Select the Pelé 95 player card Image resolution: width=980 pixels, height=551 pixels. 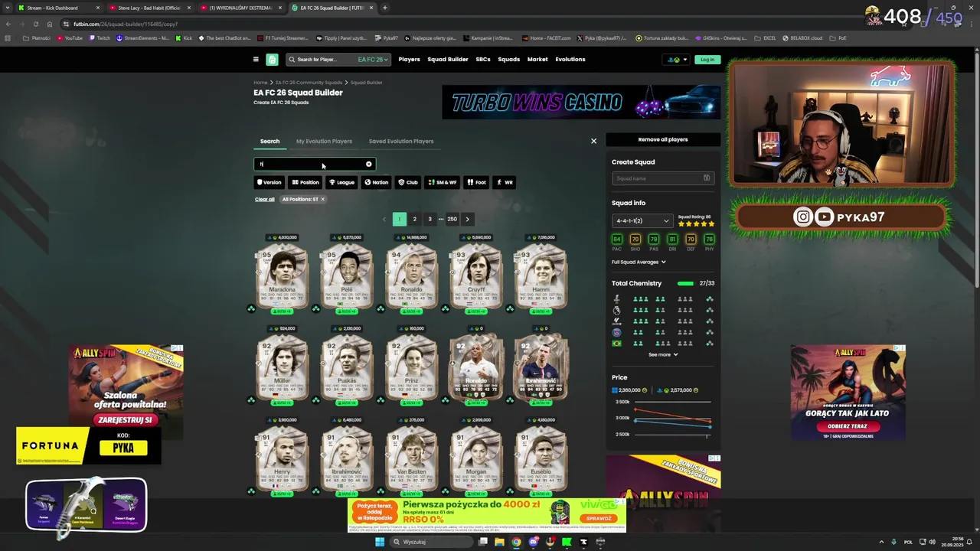point(347,278)
